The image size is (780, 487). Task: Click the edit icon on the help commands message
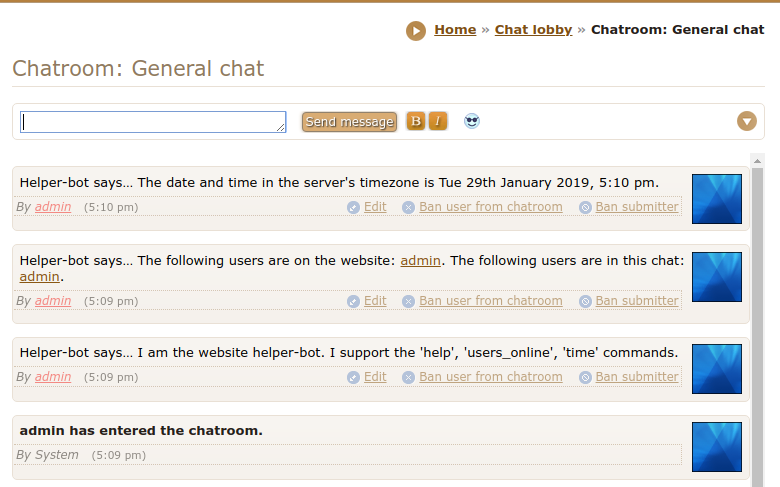[x=353, y=377]
